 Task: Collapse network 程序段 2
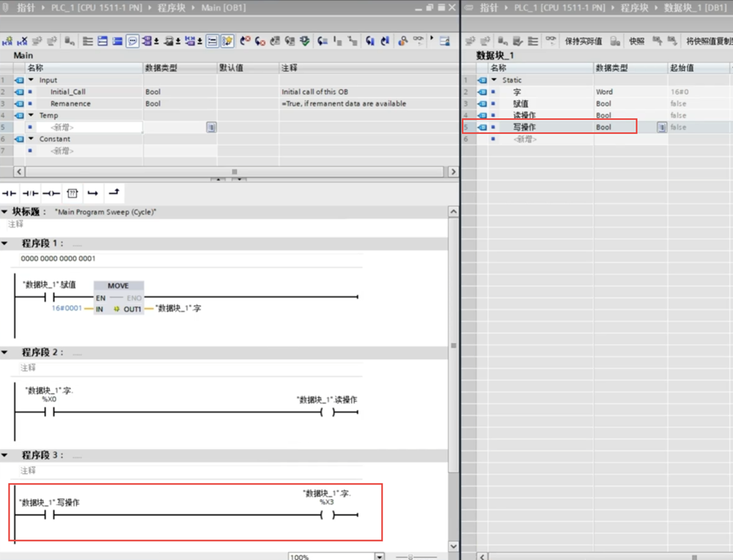5,353
